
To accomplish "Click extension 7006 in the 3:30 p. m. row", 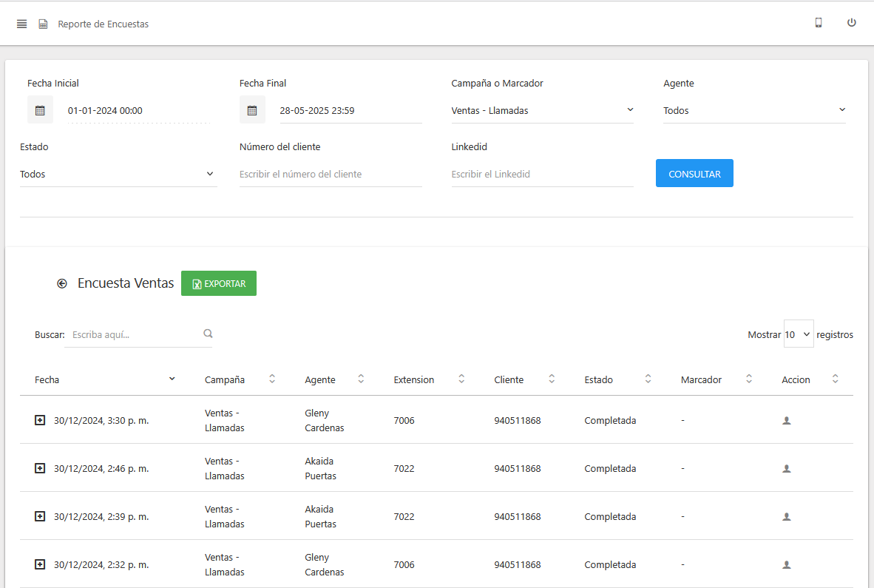I will pos(404,420).
